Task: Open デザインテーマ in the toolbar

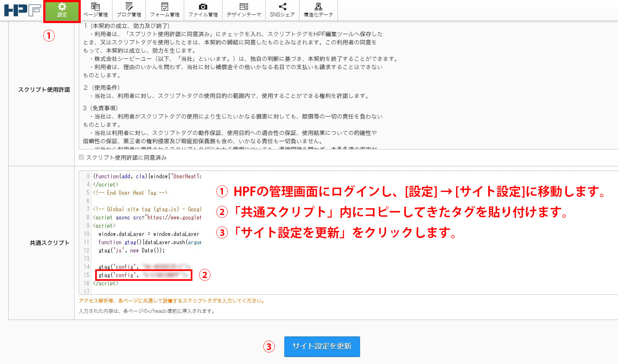Action: click(244, 10)
